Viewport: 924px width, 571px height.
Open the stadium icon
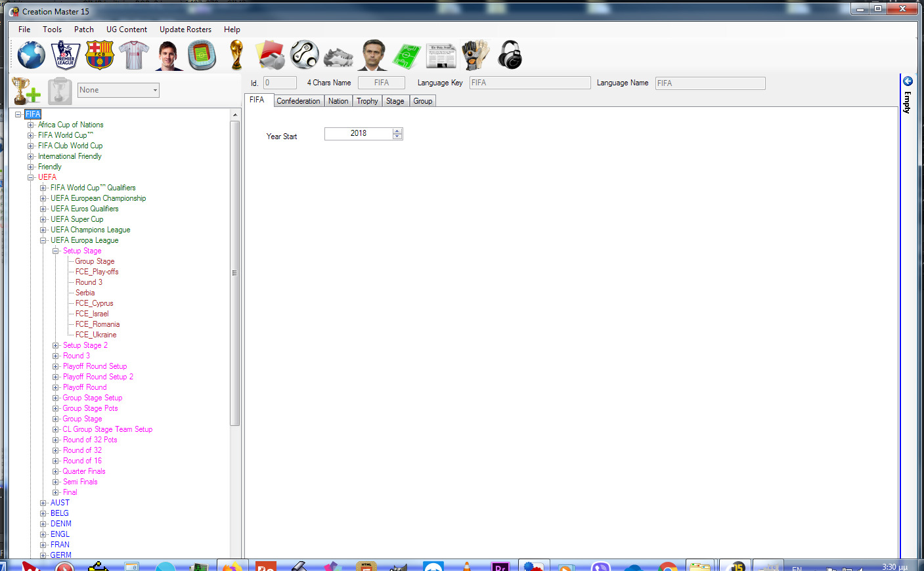202,55
